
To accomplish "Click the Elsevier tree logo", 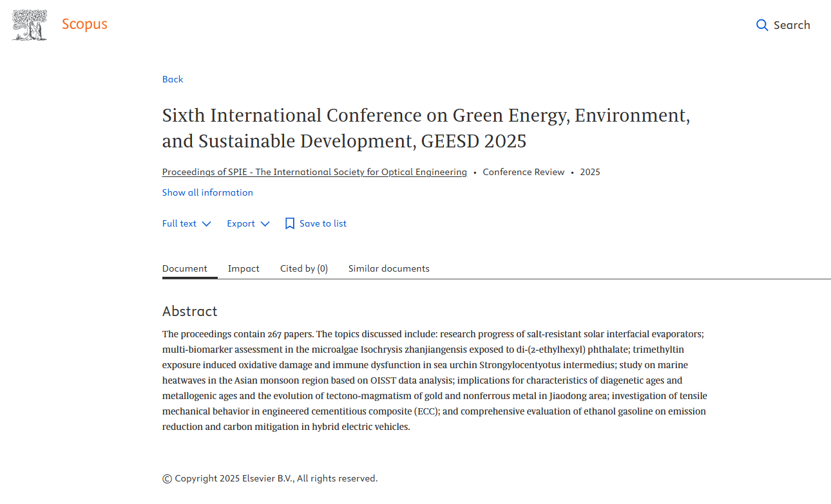I will 30,26.
